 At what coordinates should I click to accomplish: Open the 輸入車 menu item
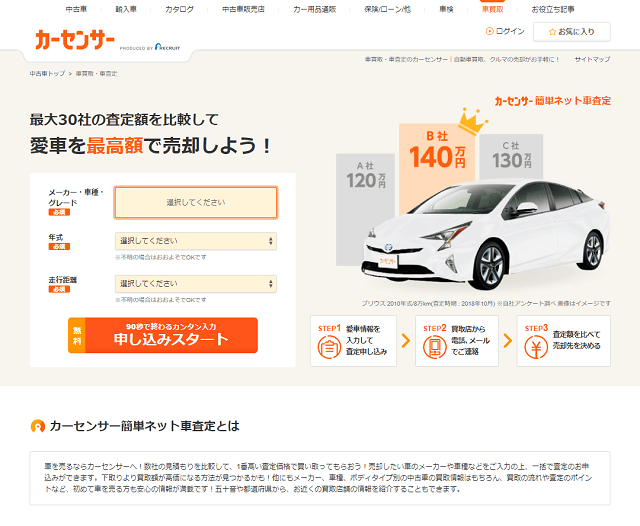126,9
